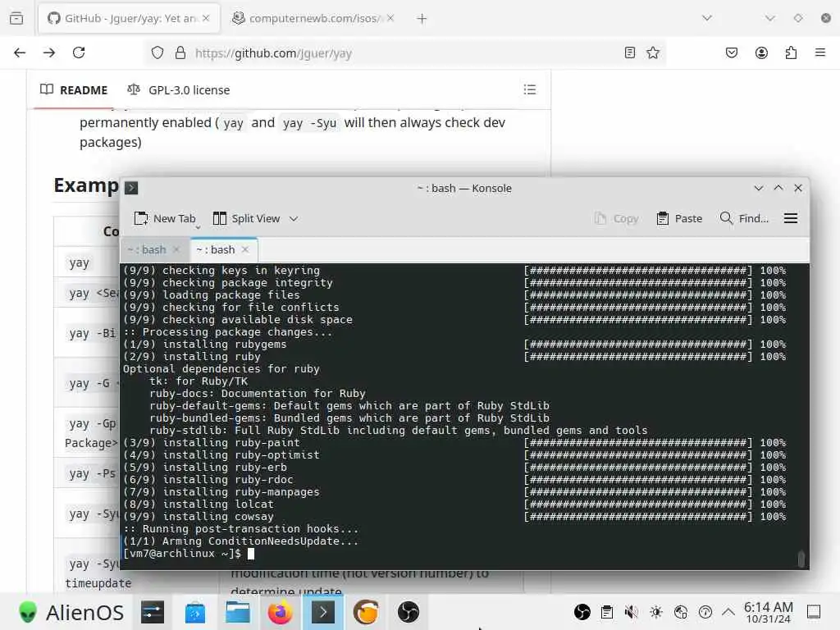This screenshot has height=630, width=840.
Task: Open OBS Studio from the taskbar
Action: pyautogui.click(x=409, y=612)
